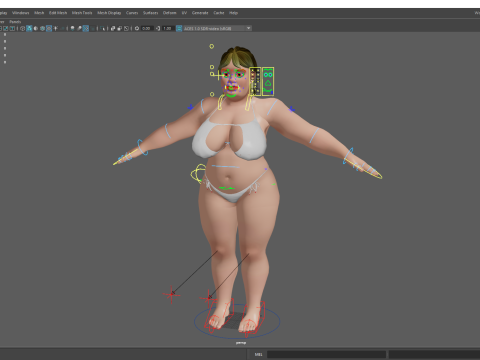Click the gamma value field 1.00
Screen dimensions: 480x360
pyautogui.click(x=167, y=28)
